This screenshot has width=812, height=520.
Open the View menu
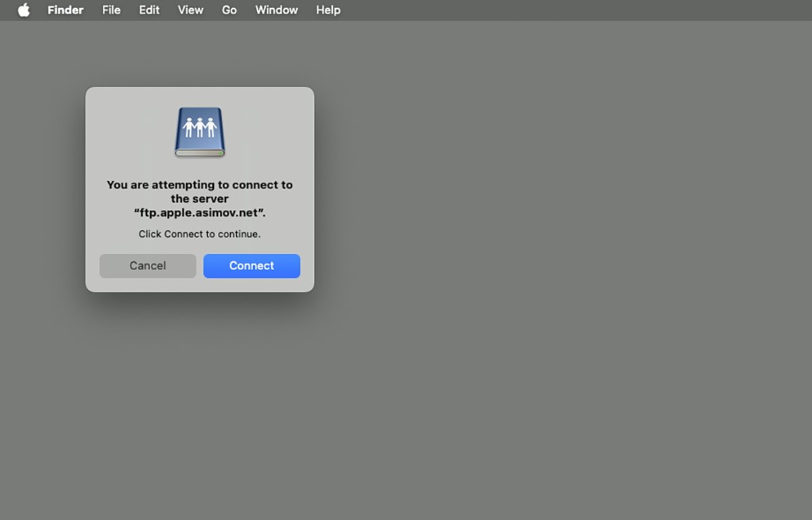click(x=190, y=10)
